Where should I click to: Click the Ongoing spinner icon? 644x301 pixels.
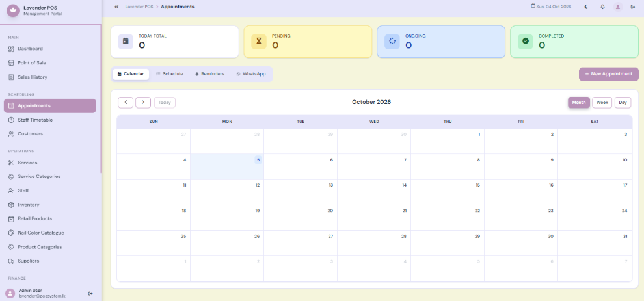click(392, 42)
